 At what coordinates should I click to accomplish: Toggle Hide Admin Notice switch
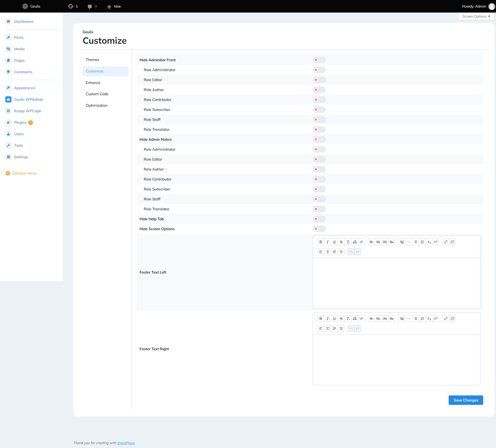pos(319,139)
